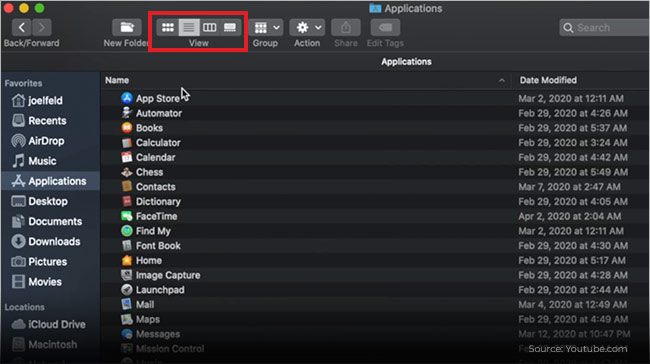This screenshot has width=650, height=364.
Task: Select the Mail icon
Action: [x=127, y=304]
